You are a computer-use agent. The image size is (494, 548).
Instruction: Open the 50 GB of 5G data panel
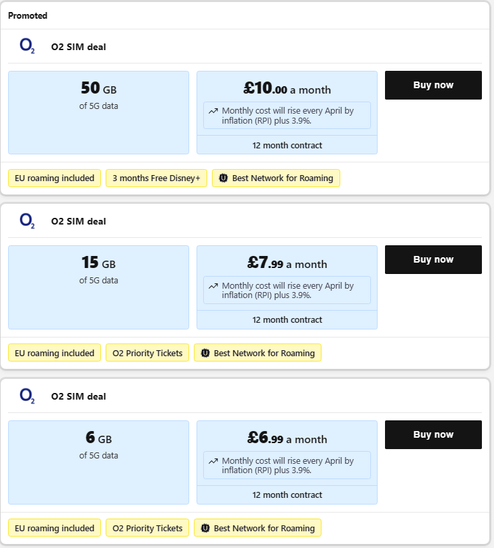click(x=99, y=113)
